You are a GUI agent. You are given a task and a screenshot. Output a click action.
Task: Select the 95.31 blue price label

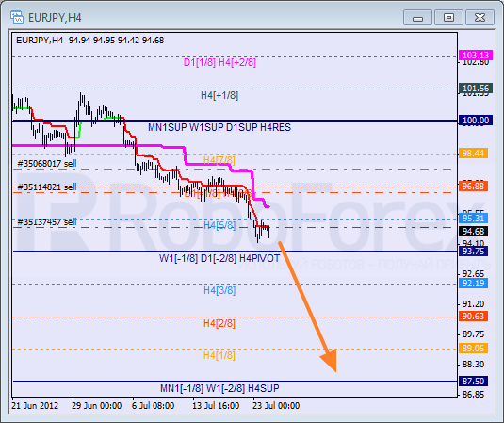point(473,219)
